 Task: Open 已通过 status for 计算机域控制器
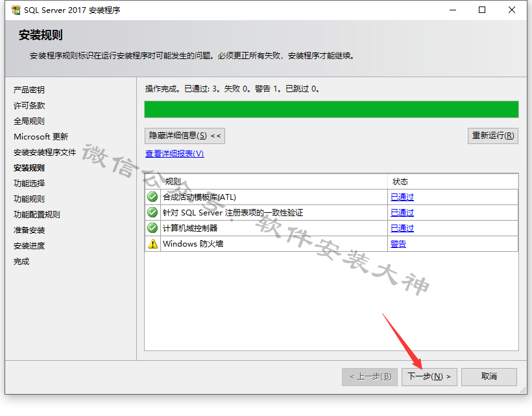click(402, 228)
